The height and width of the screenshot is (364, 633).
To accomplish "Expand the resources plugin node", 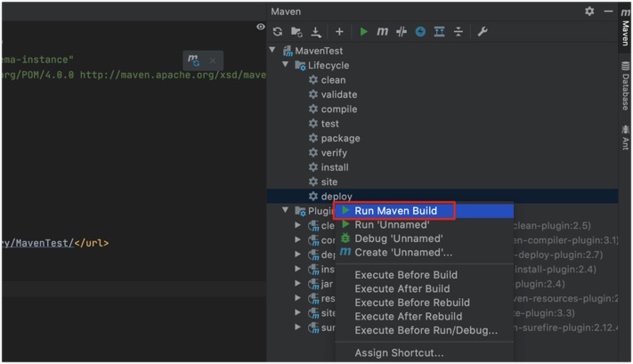I will (298, 297).
